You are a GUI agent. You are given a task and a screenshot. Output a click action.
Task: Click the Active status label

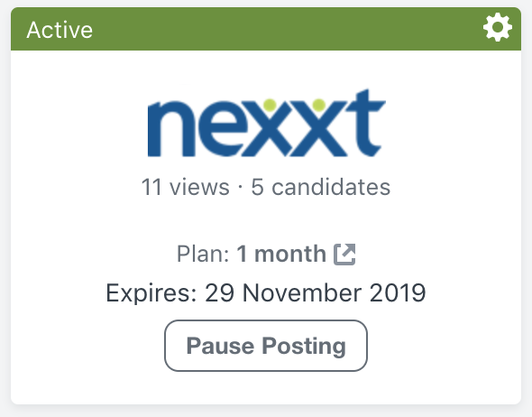pyautogui.click(x=60, y=30)
